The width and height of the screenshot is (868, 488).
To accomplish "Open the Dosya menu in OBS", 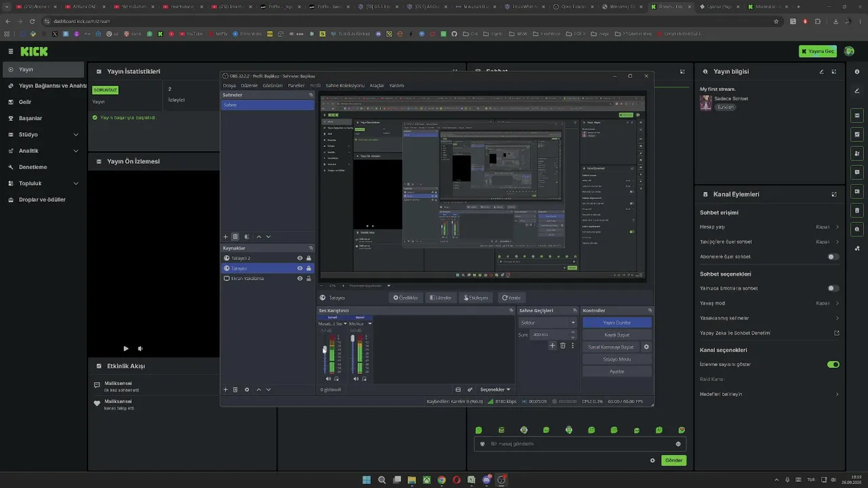I will (x=229, y=85).
